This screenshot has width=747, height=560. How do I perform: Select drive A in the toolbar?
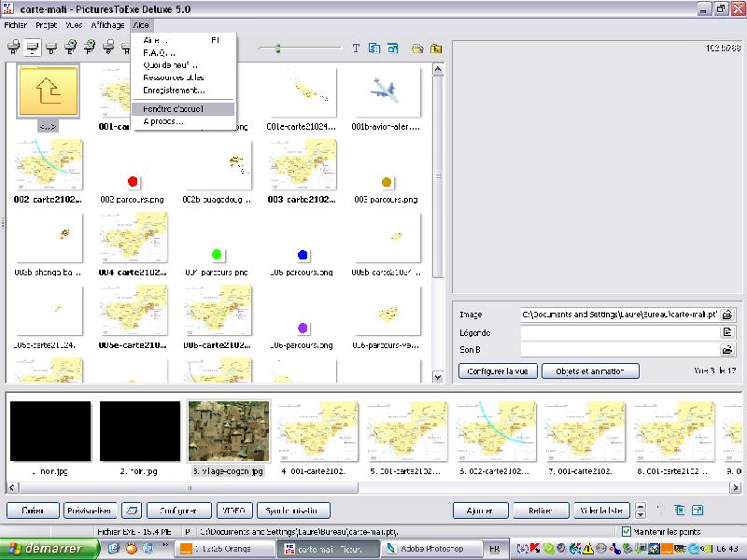click(x=13, y=48)
